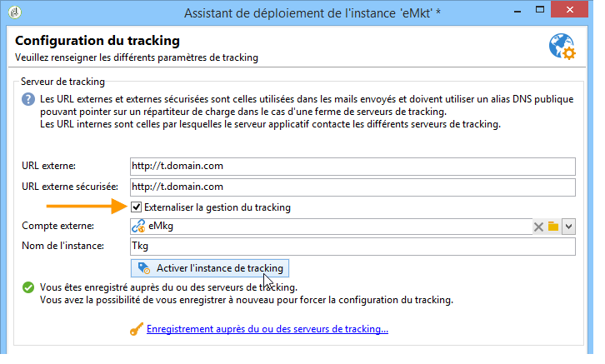Minimize the deployment wizard window
The width and height of the screenshot is (605, 364).
tap(517, 10)
